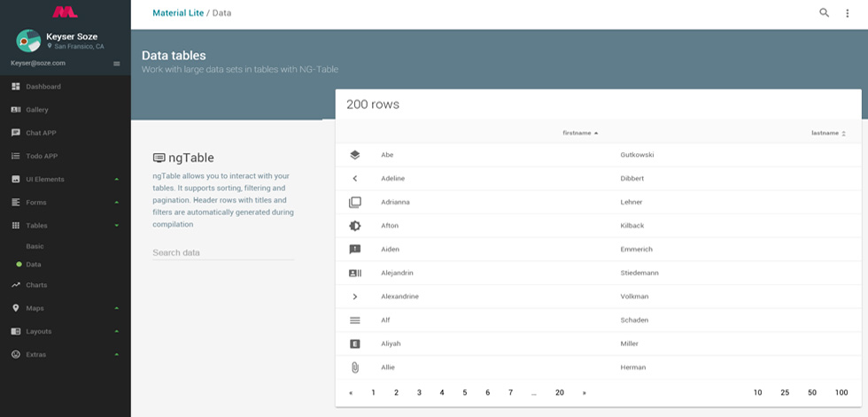The width and height of the screenshot is (868, 417).
Task: Go to page 2 of the table
Action: [397, 393]
